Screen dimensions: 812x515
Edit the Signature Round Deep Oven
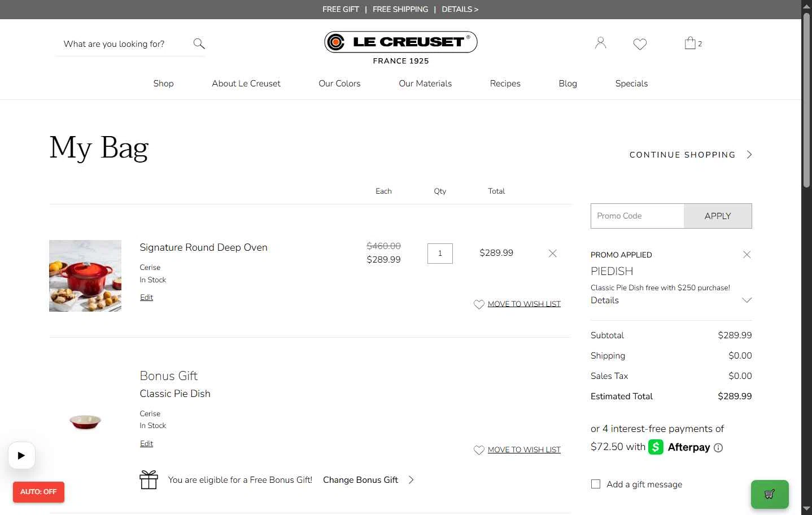(x=146, y=297)
